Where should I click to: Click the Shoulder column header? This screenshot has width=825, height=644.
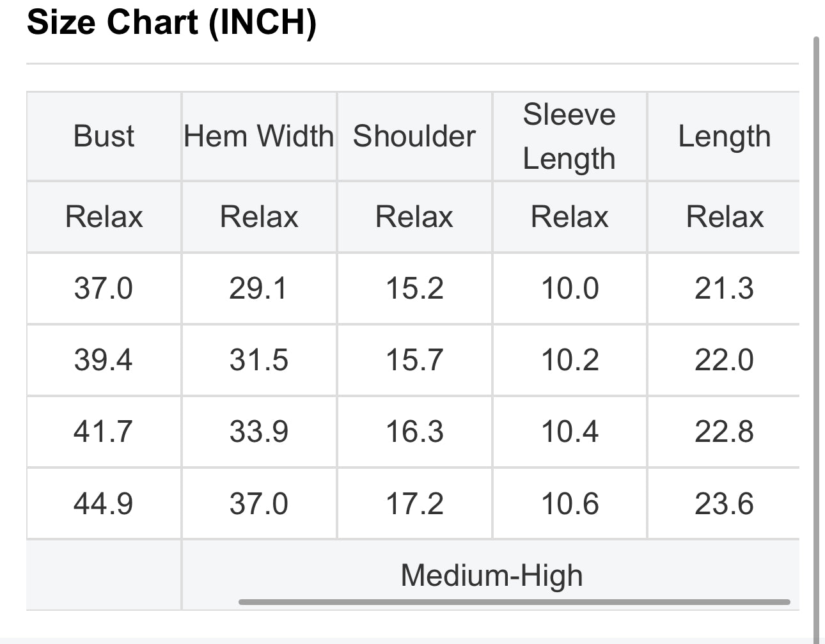[x=414, y=136]
